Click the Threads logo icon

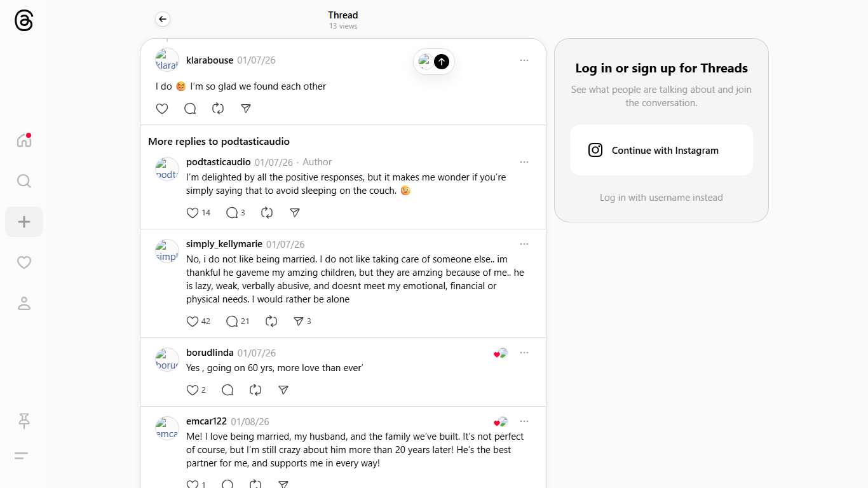[24, 21]
